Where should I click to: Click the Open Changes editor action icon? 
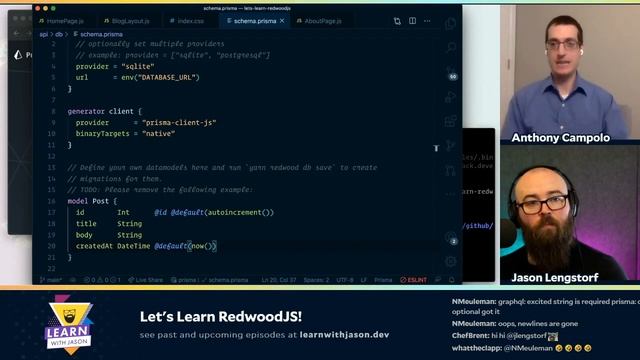tap(397, 21)
